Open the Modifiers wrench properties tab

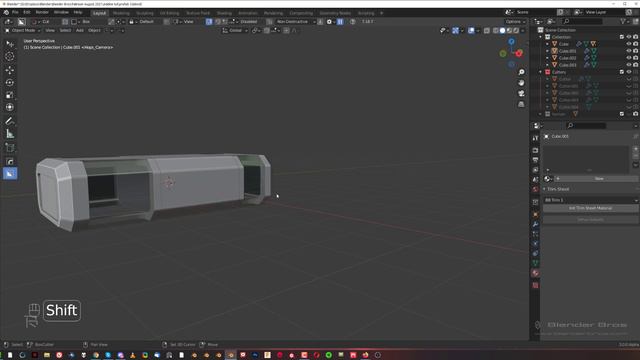point(536,224)
